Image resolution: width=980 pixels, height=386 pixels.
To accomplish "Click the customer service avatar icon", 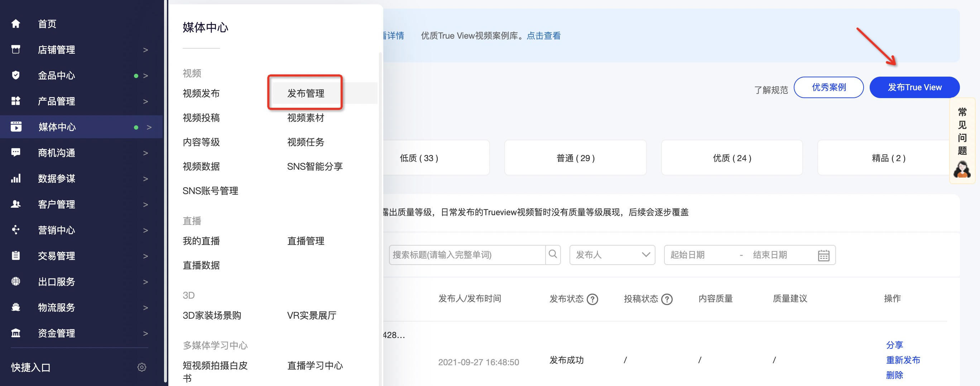I will click(x=961, y=170).
